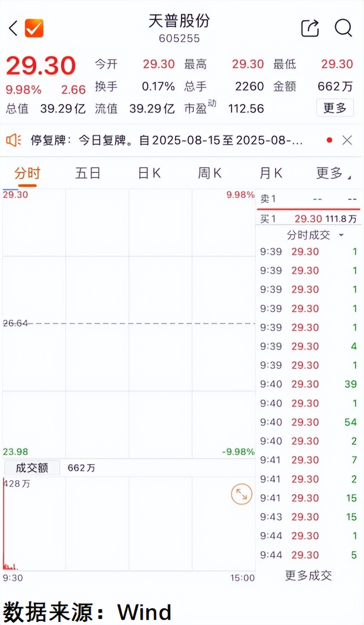
Task: Toggle the orange watchlist checkmark
Action: pos(34,28)
